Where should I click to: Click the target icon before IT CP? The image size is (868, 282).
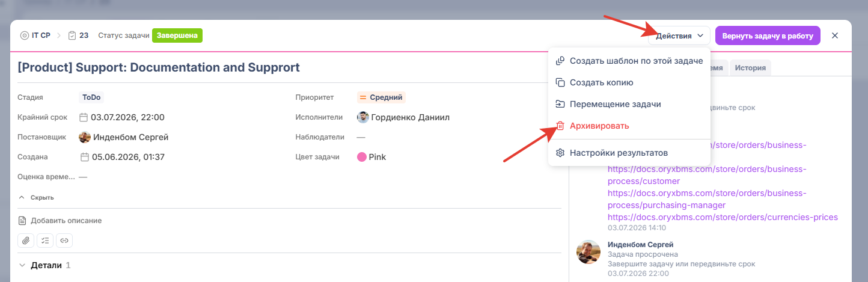click(25, 35)
